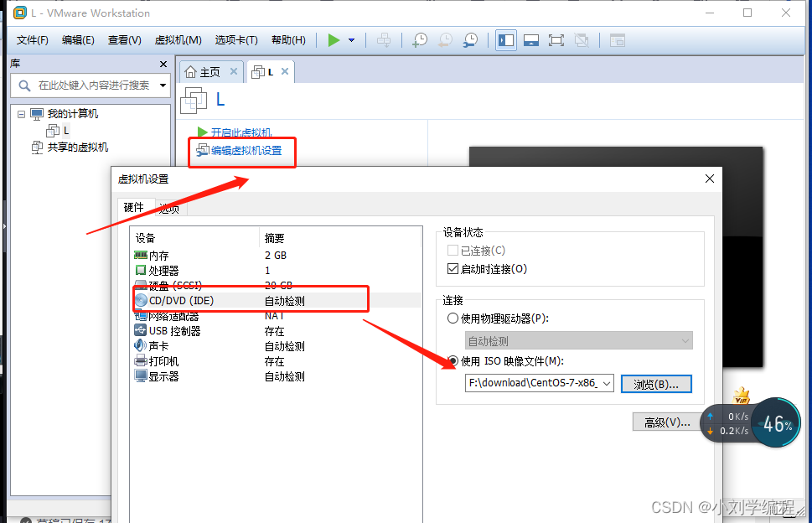Click the 浏览(B)... button
812x523 pixels.
pos(656,384)
